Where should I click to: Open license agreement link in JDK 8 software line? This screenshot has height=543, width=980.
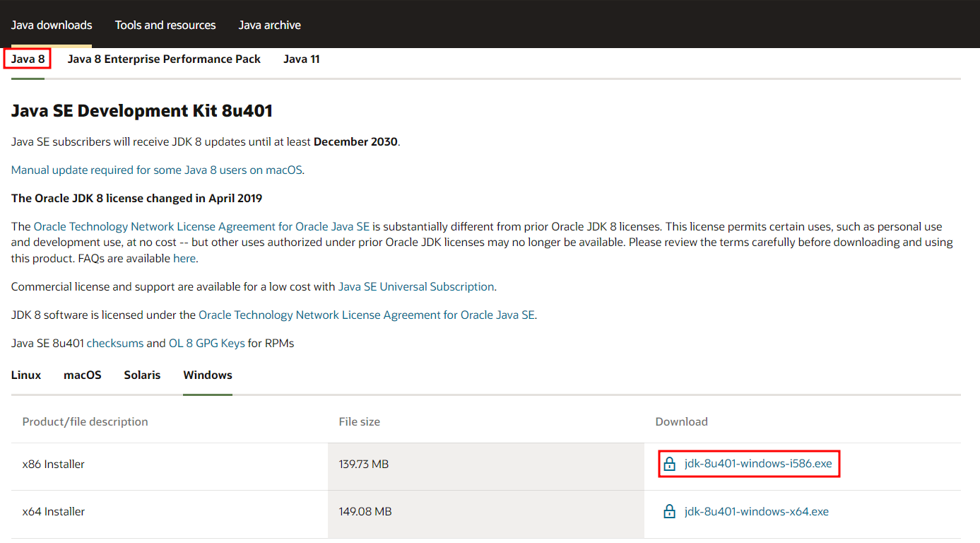(x=367, y=315)
